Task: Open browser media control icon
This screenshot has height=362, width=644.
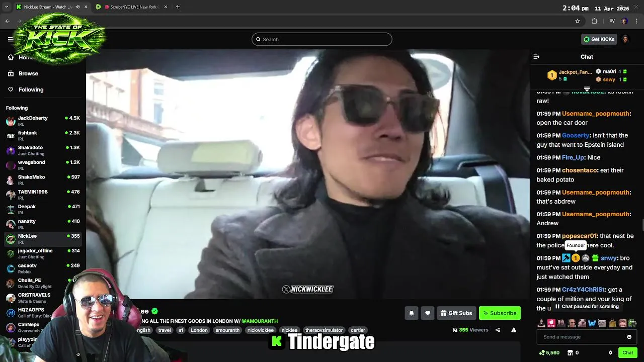Action: tap(612, 21)
